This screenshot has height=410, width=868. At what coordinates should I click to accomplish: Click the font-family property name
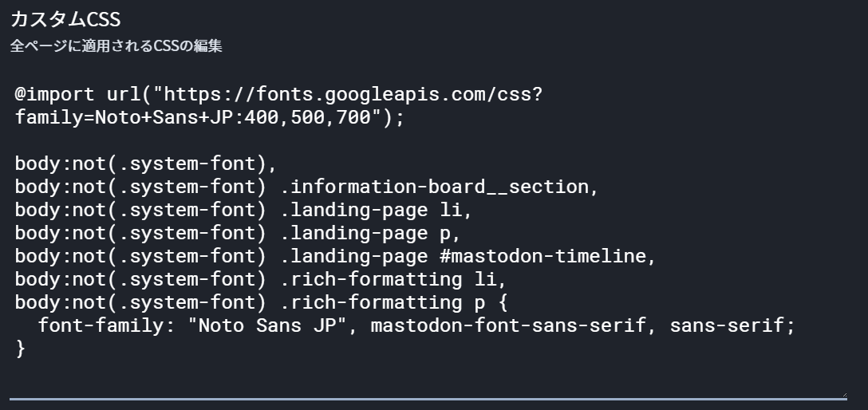click(101, 326)
